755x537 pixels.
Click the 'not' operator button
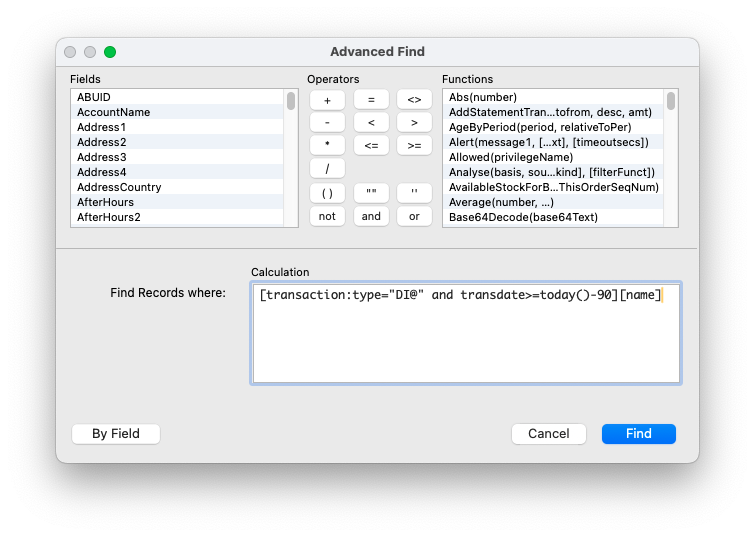point(327,216)
